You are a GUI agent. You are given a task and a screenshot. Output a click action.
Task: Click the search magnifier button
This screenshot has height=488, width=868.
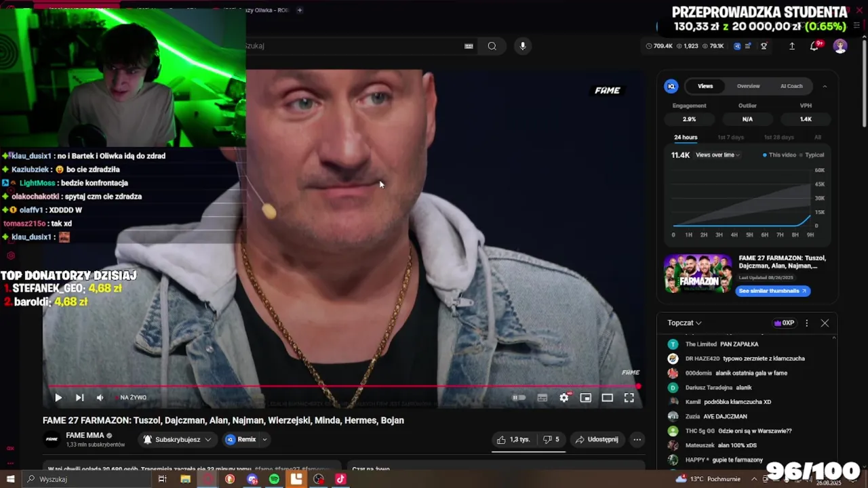coord(492,46)
